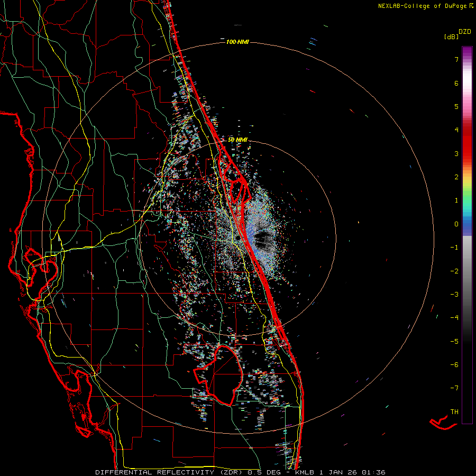Pick the red band on the color bar

467,146
